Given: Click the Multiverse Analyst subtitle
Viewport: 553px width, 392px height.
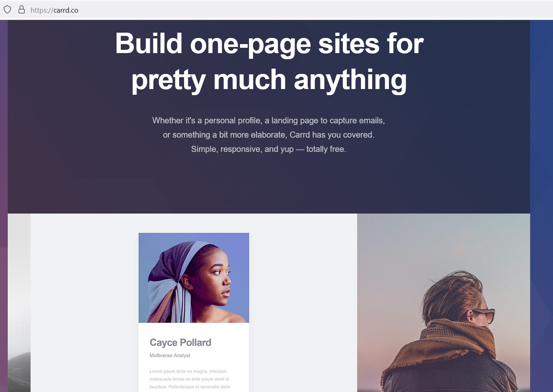Looking at the screenshot, I should pyautogui.click(x=170, y=355).
